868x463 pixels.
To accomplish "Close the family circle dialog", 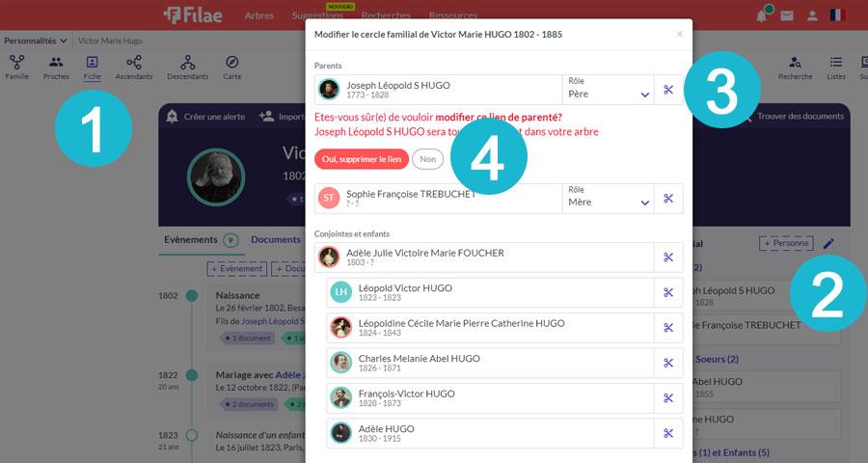I will pyautogui.click(x=679, y=34).
